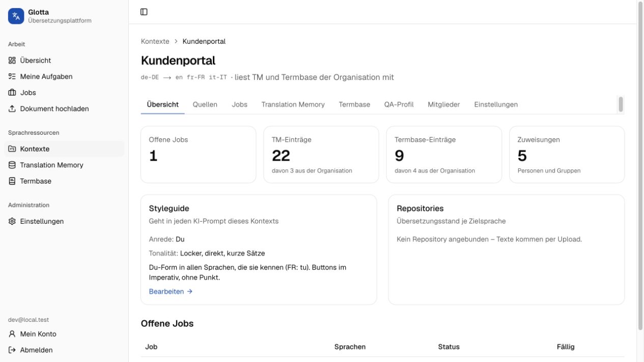Toggle the sidebar panel icon
This screenshot has width=644, height=362.
coord(144,12)
